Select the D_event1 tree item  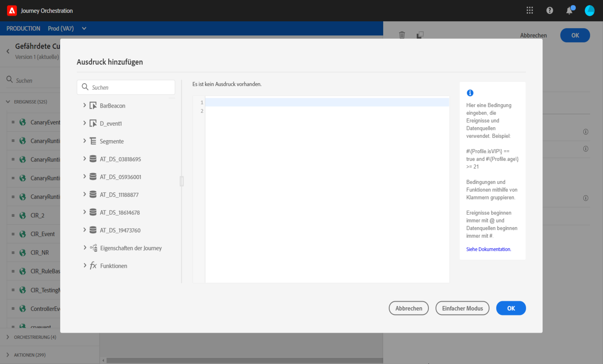click(111, 123)
